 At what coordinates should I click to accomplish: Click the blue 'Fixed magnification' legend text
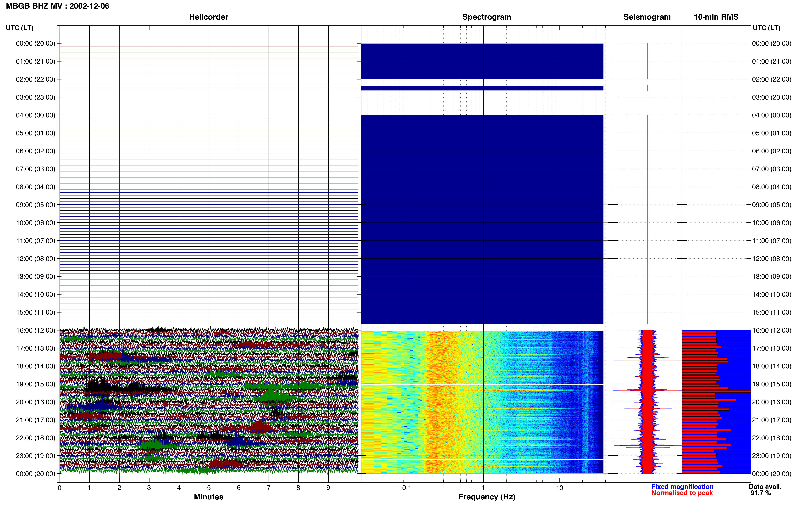(x=682, y=486)
